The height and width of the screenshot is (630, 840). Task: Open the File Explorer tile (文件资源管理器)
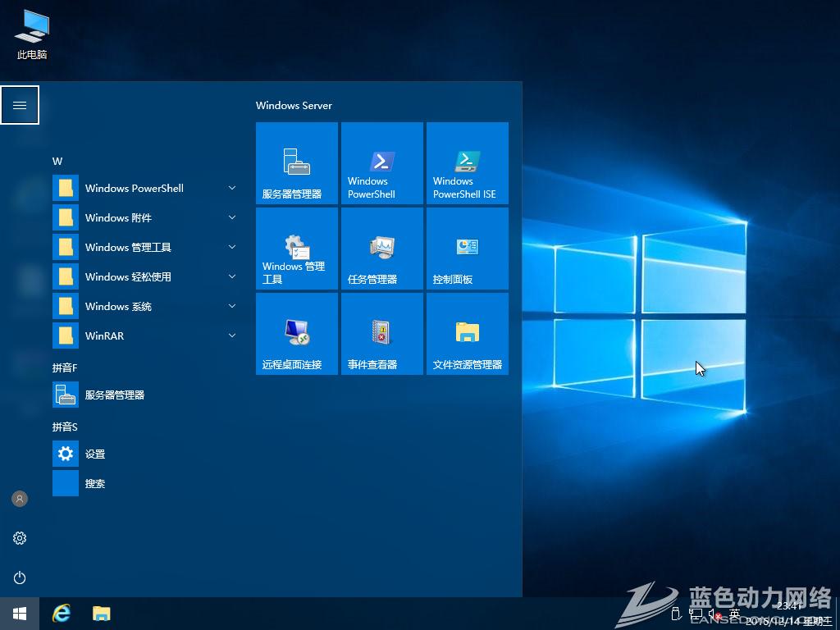[x=467, y=334]
